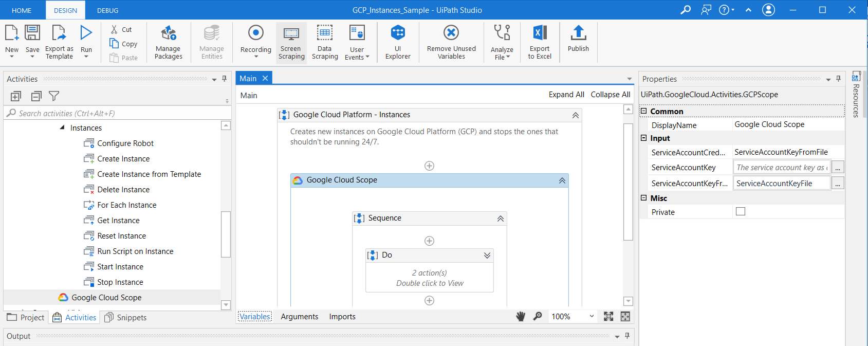Toggle the overview minimap
Screen dimensions: 868x346
[x=625, y=317]
